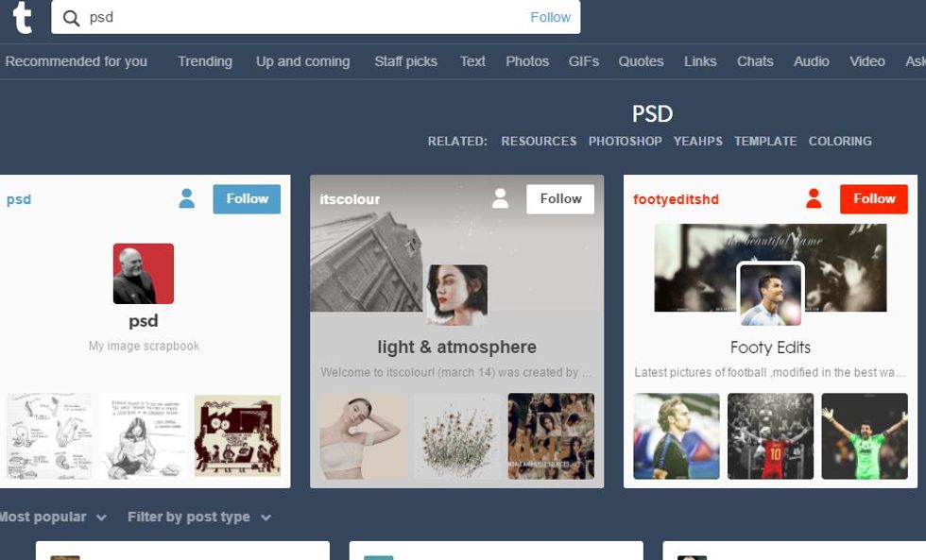The width and height of the screenshot is (926, 560).
Task: Open the psd blog avatar image
Action: pyautogui.click(x=144, y=274)
